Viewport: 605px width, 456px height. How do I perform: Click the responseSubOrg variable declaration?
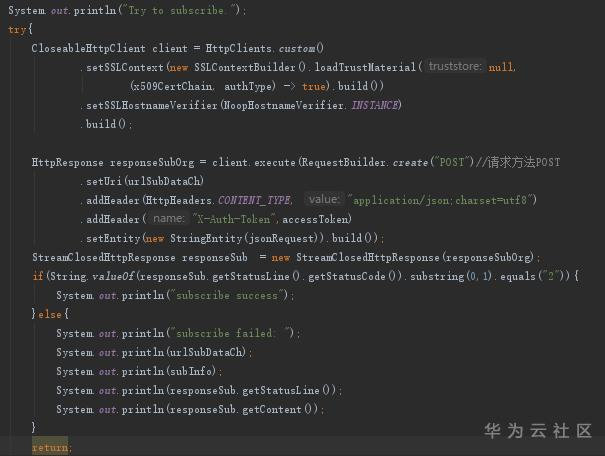152,162
